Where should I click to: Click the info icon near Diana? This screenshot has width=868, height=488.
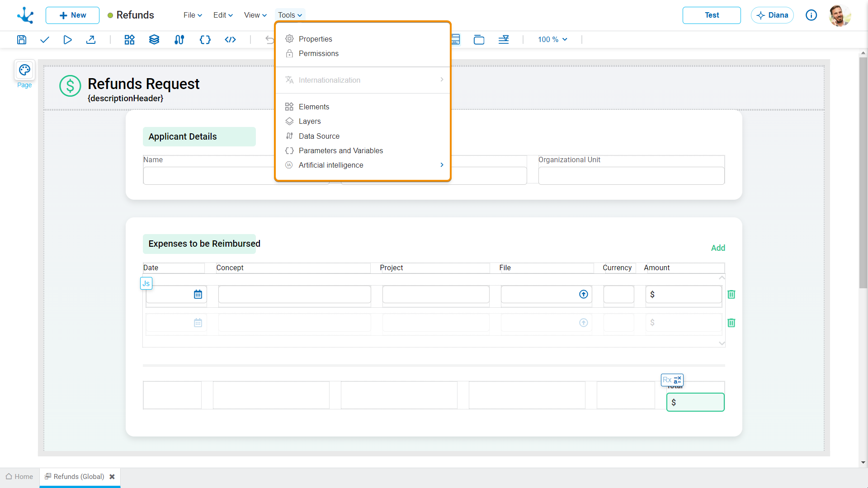click(x=811, y=15)
